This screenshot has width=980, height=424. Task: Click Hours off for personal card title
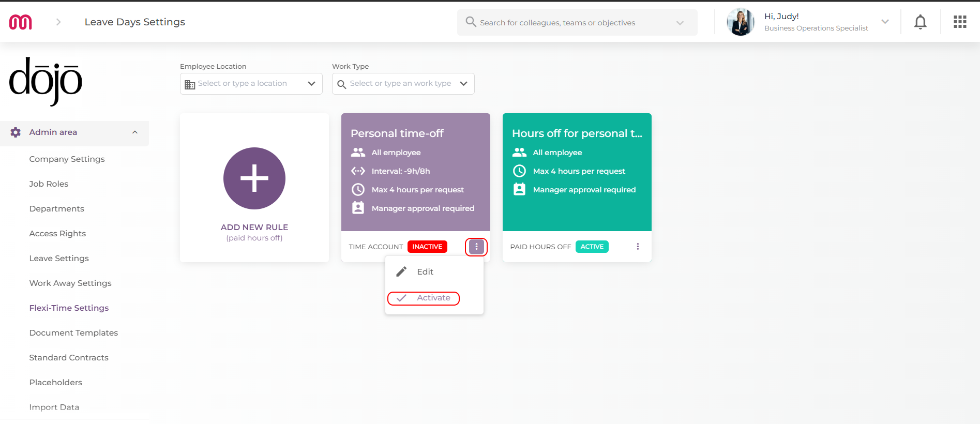[577, 133]
